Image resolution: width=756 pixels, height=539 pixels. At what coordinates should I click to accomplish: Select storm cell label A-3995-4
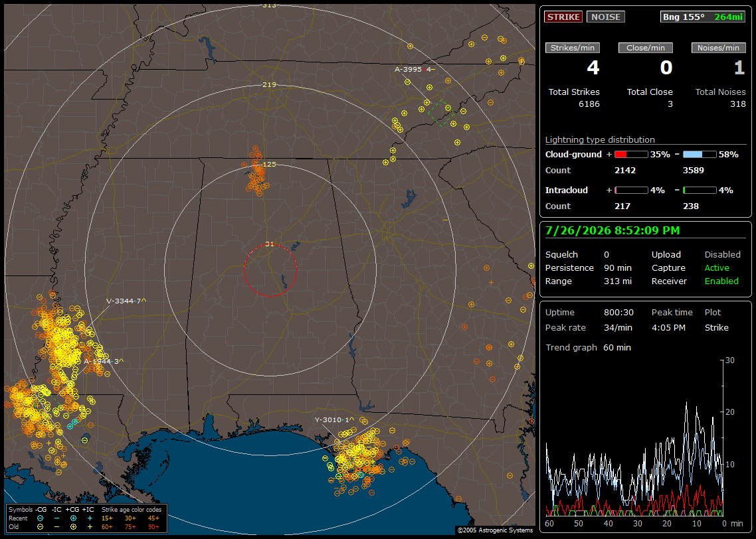[x=415, y=69]
